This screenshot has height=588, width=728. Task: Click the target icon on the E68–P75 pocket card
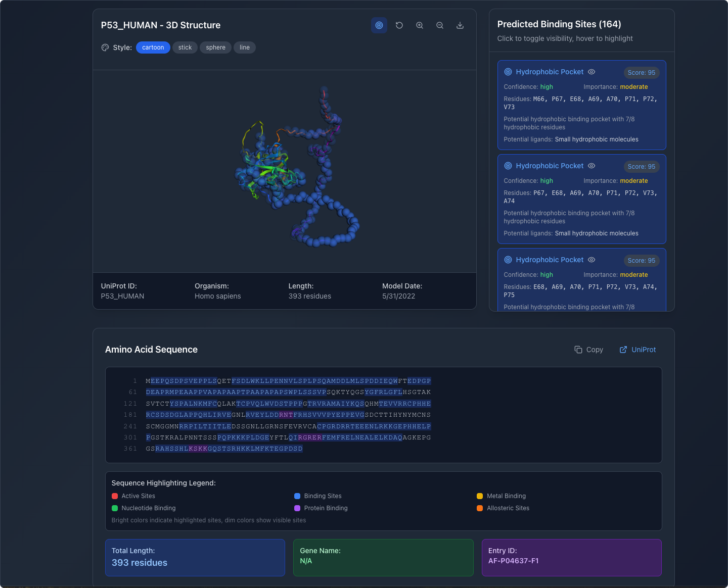(x=508, y=260)
